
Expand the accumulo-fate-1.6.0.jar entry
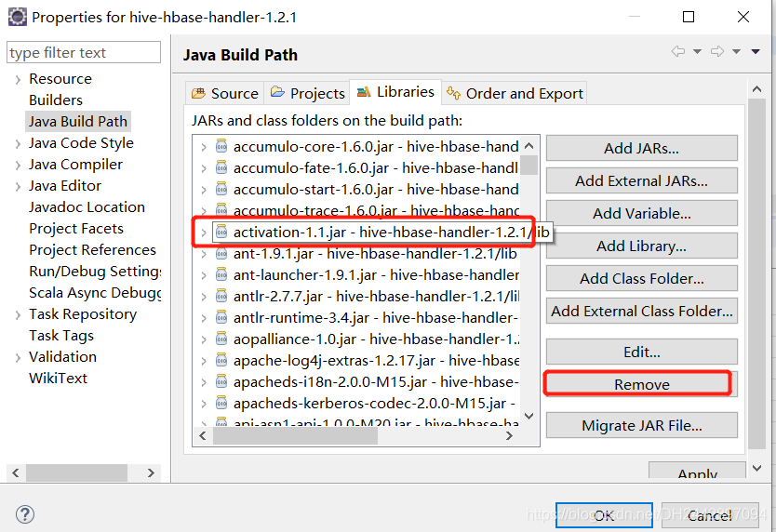[x=204, y=168]
